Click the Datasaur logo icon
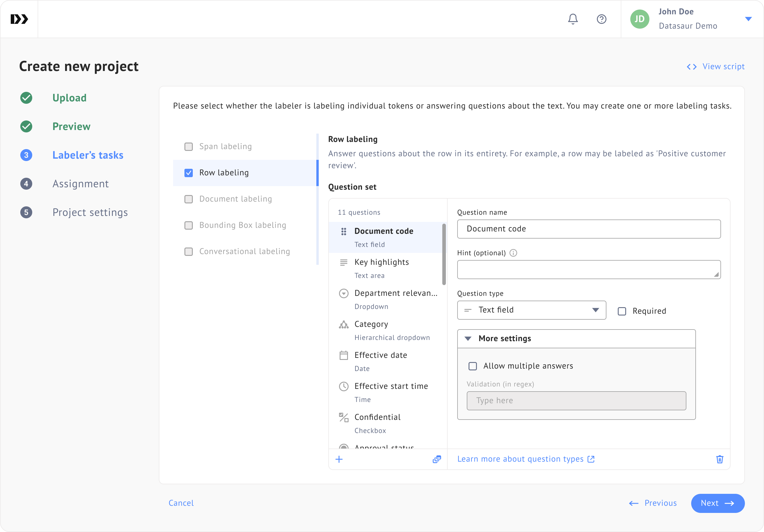Screen dimensions: 764x532 click(19, 19)
